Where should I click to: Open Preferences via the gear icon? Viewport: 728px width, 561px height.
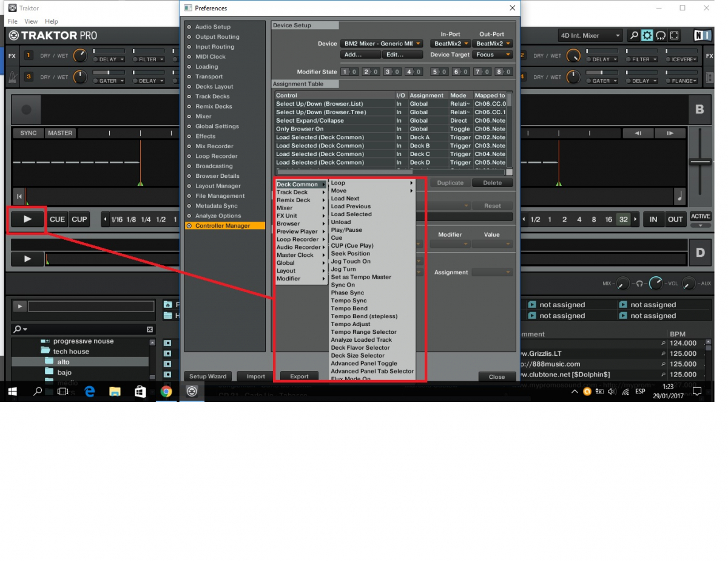647,36
